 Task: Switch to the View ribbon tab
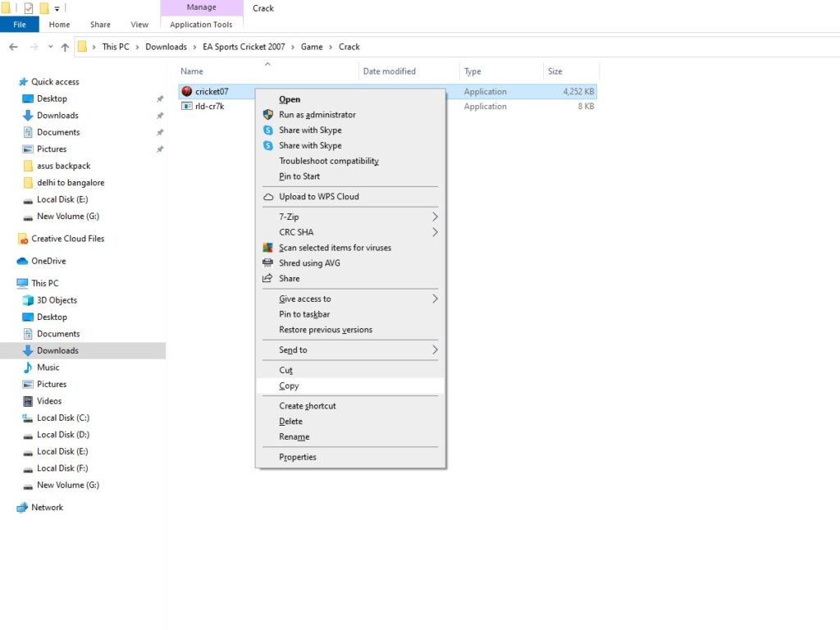tap(139, 25)
